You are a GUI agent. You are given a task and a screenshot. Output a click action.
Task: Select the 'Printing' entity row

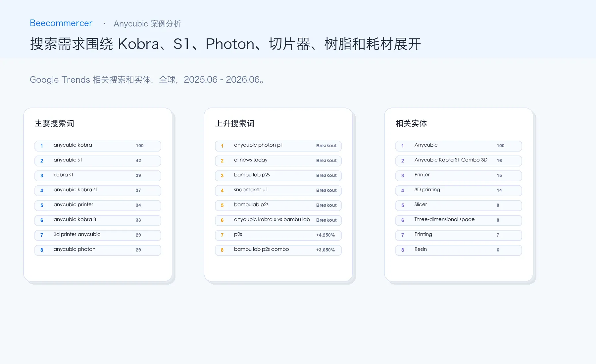[459, 235]
